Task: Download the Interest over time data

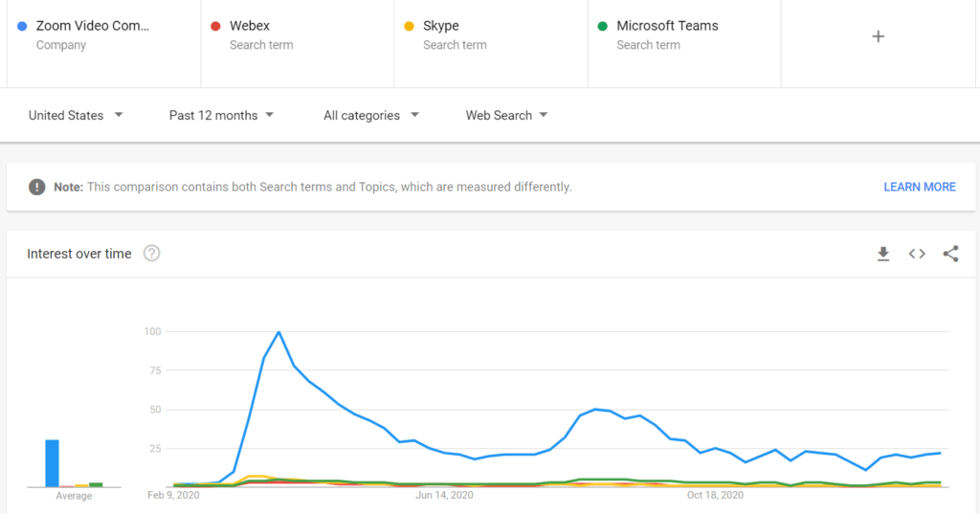Action: (x=883, y=254)
